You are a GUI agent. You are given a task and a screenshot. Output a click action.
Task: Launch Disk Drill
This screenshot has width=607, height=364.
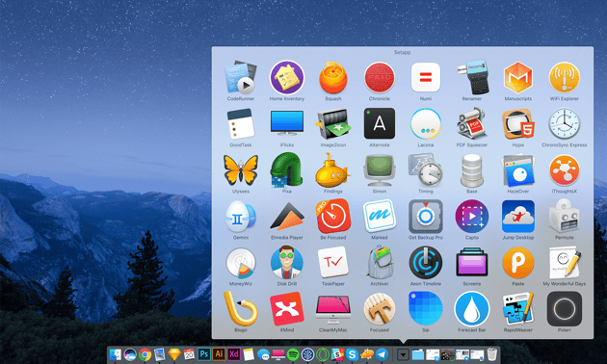click(x=287, y=262)
